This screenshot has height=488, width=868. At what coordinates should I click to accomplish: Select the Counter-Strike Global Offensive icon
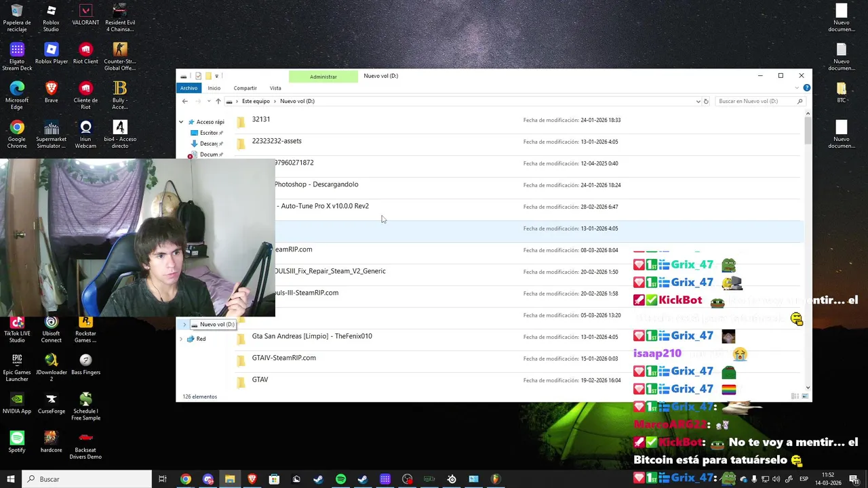119,57
